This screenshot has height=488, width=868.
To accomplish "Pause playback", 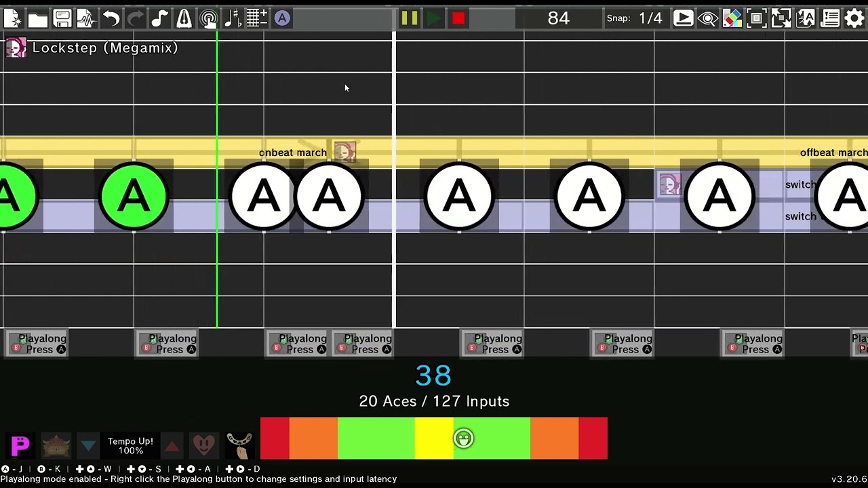I will (410, 18).
